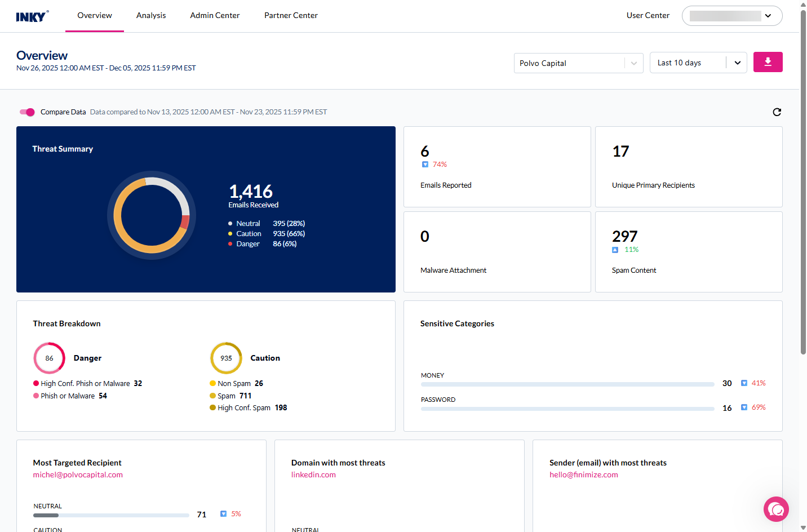The height and width of the screenshot is (532, 807).
Task: Open michel@polvocapital.com recipient link
Action: (78, 475)
